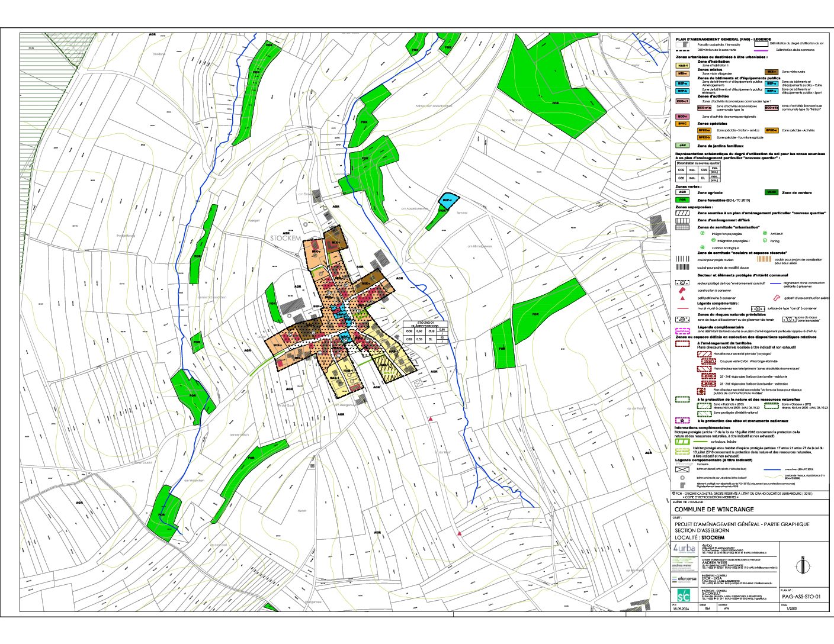Select the magenta dashed PAP-A legend symbol

(683, 331)
